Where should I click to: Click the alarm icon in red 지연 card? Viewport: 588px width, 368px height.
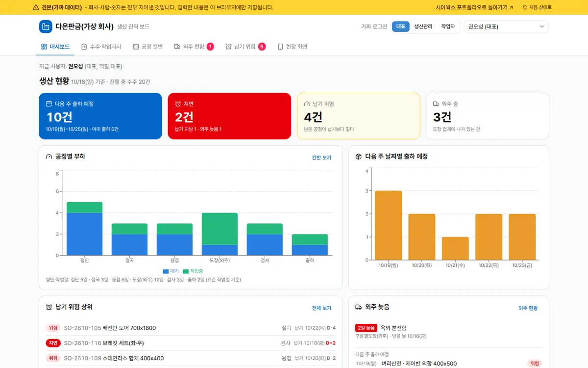178,104
